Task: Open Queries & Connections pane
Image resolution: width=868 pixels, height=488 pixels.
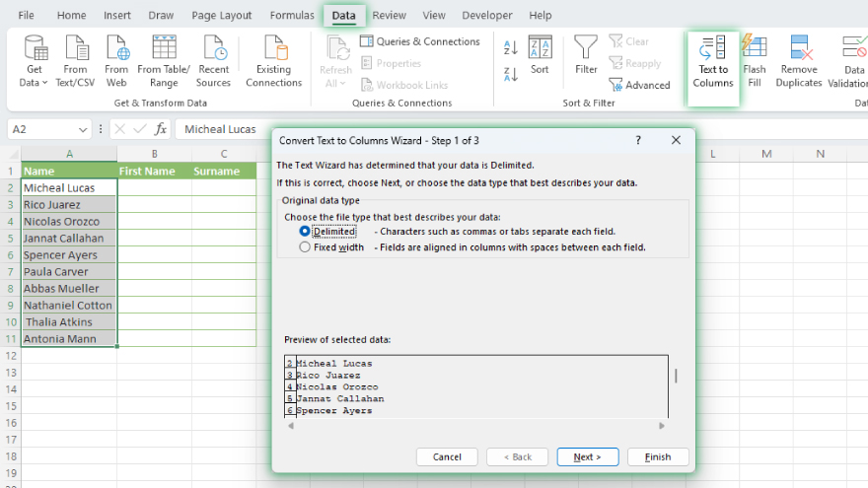Action: (420, 41)
